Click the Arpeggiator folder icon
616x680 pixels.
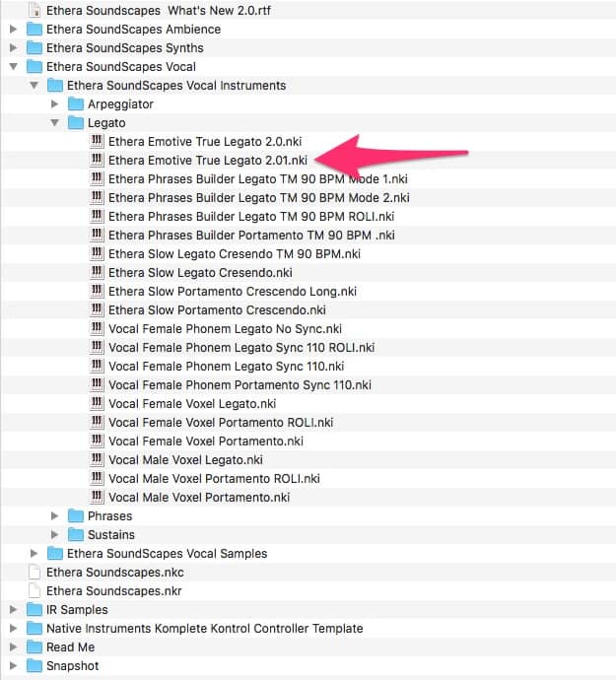click(76, 104)
